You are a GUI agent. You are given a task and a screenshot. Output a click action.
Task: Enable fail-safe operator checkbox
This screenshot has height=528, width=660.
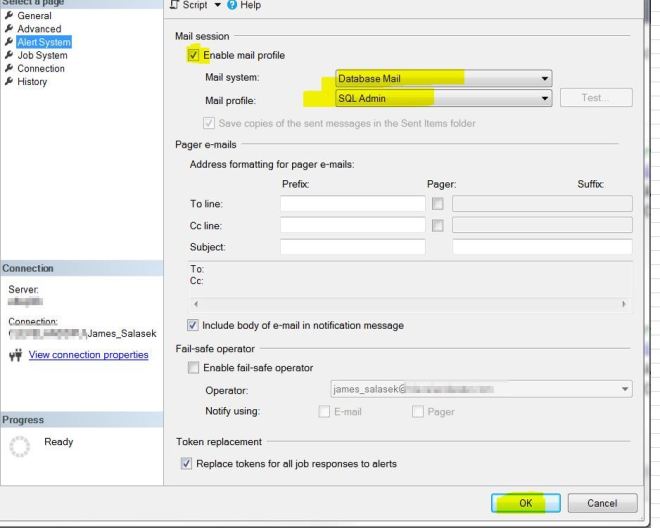[x=194, y=369]
